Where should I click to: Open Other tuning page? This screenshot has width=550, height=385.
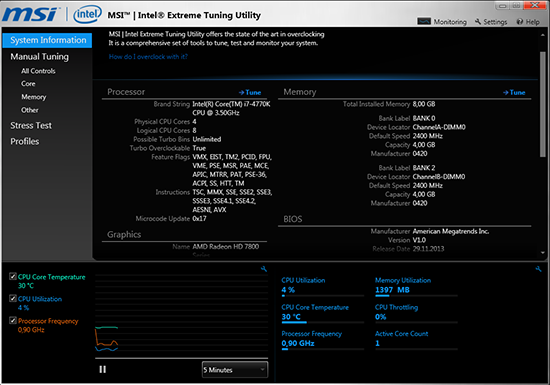(x=29, y=110)
